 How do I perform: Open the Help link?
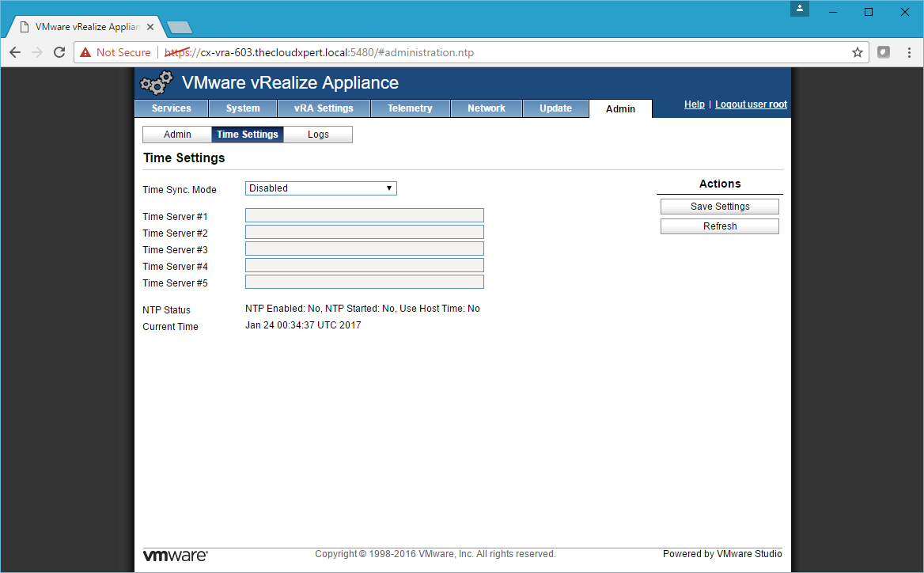click(694, 104)
